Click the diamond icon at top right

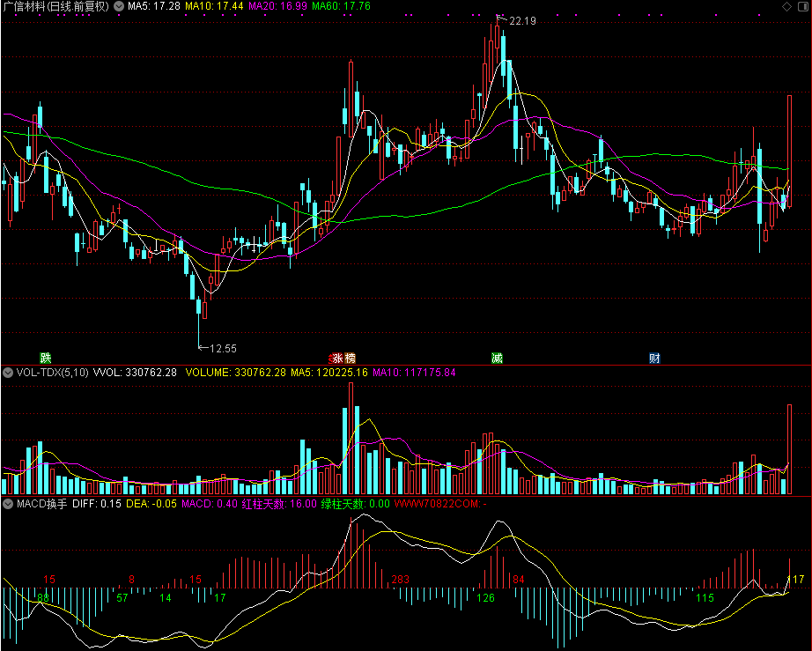[x=786, y=6]
